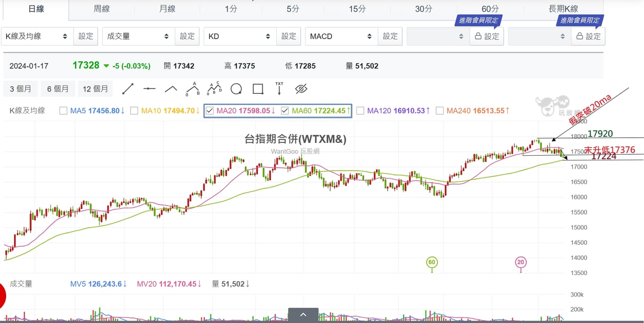
Task: Click 設定 next to KD
Action: [x=289, y=36]
